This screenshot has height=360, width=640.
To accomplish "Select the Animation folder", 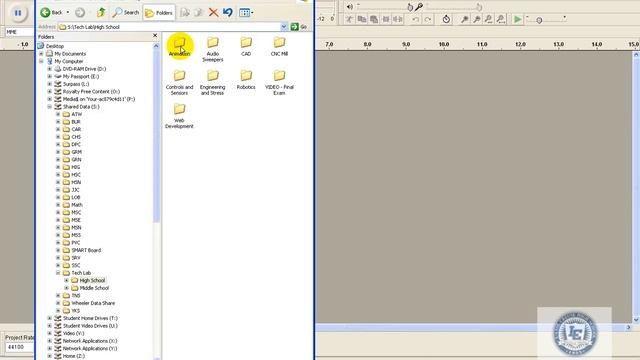I will (x=179, y=47).
